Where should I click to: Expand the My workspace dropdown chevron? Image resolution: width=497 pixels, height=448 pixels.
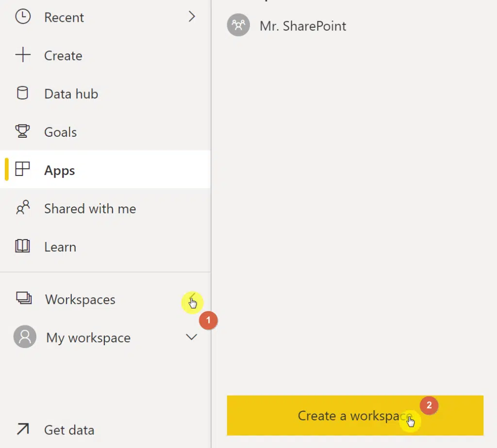point(191,337)
